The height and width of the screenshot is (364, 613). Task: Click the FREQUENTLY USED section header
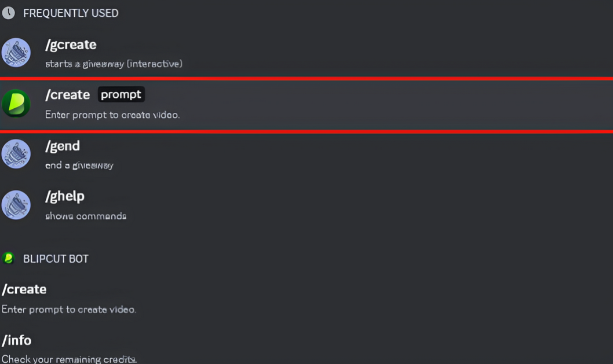70,13
